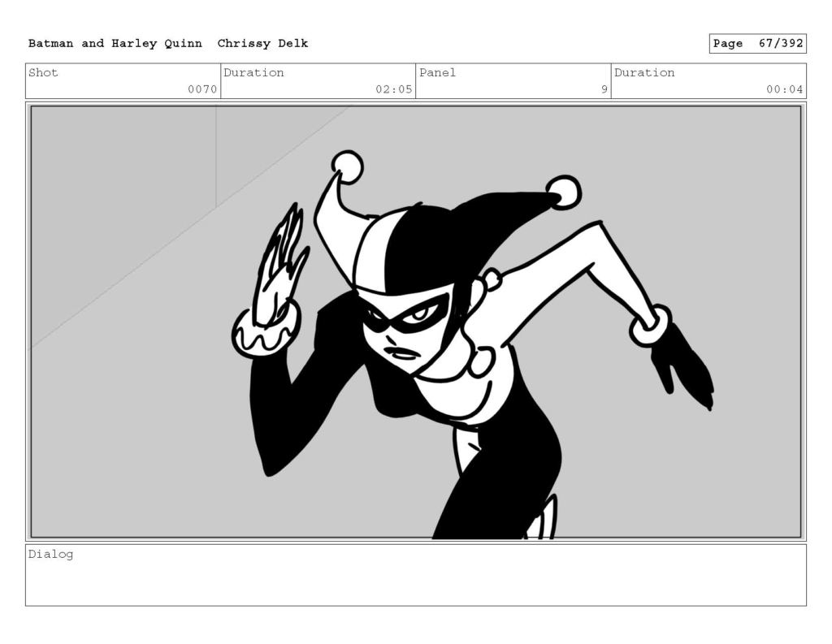Click the Dialog text box
This screenshot has height=644, width=832.
(416, 575)
